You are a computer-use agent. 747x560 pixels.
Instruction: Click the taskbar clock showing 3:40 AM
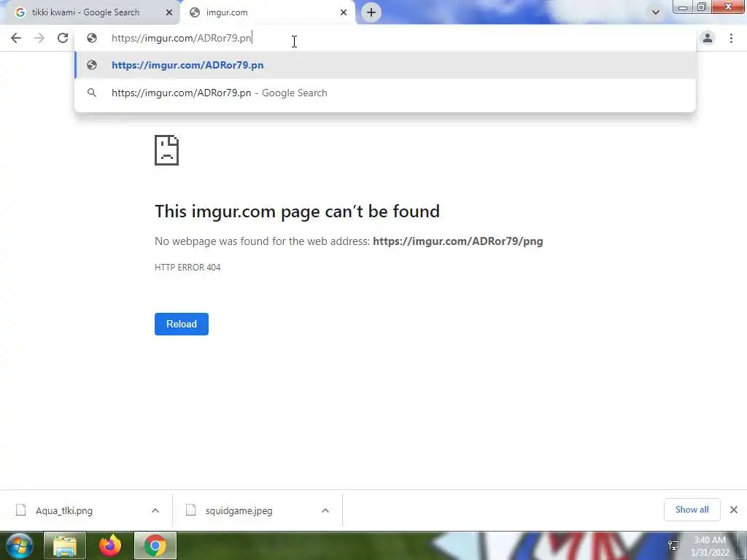pos(710,546)
